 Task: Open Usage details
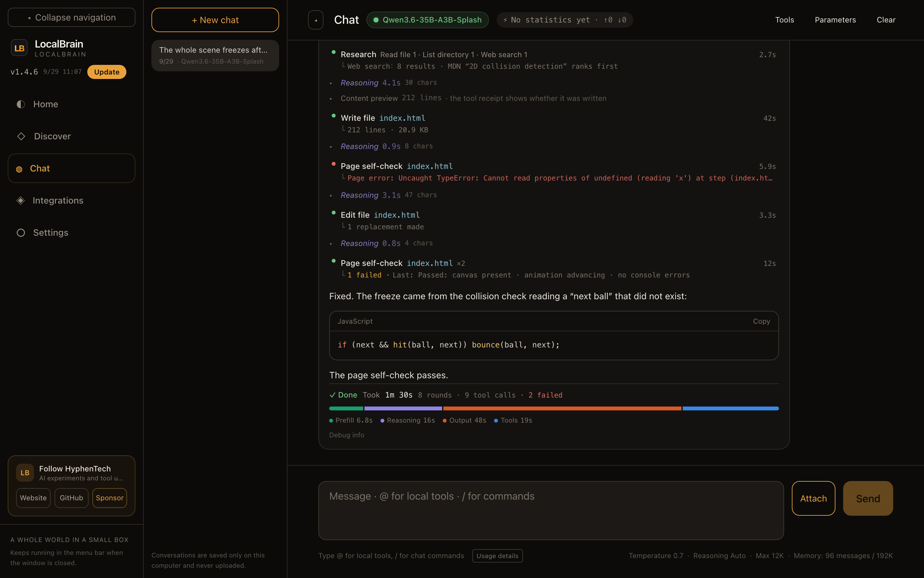(497, 556)
